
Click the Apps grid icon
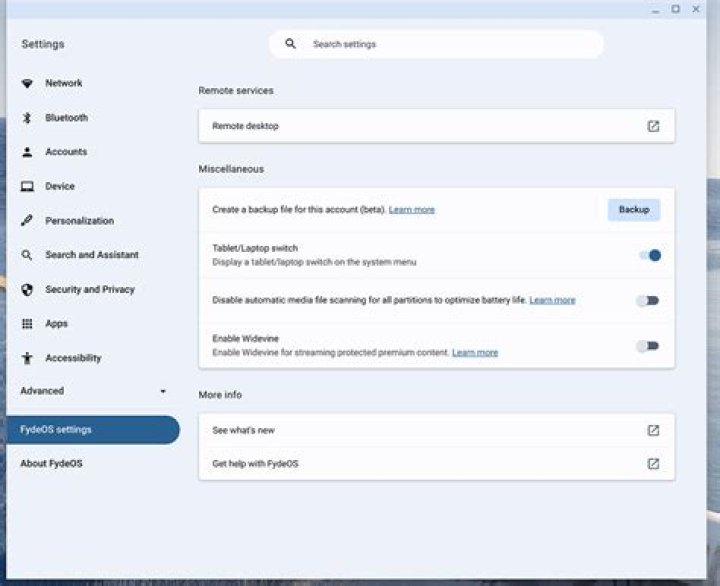[27, 324]
